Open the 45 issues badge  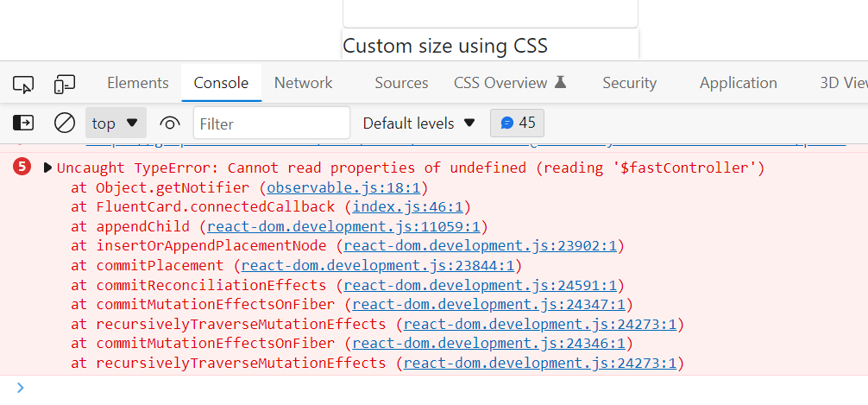[x=518, y=123]
